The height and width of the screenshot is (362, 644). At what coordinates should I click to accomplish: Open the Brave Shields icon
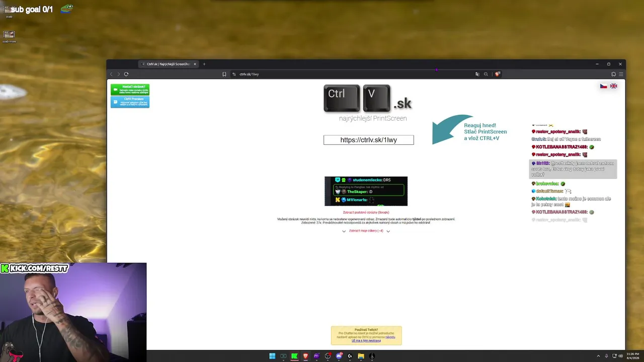(x=498, y=74)
